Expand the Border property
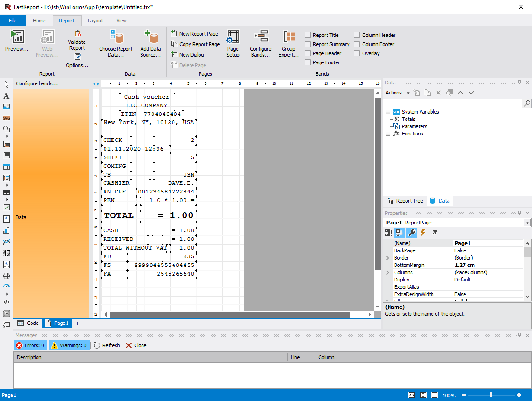Image resolution: width=532 pixels, height=401 pixels. coord(388,258)
